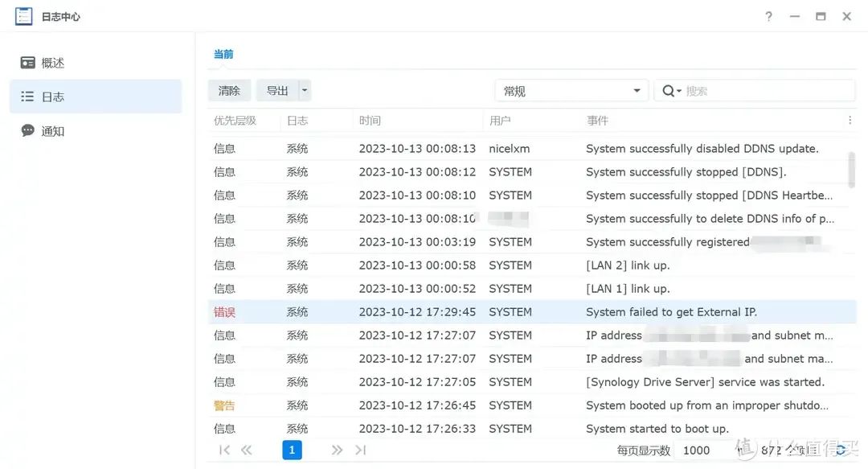Open the column options three-dot menu

click(x=850, y=121)
